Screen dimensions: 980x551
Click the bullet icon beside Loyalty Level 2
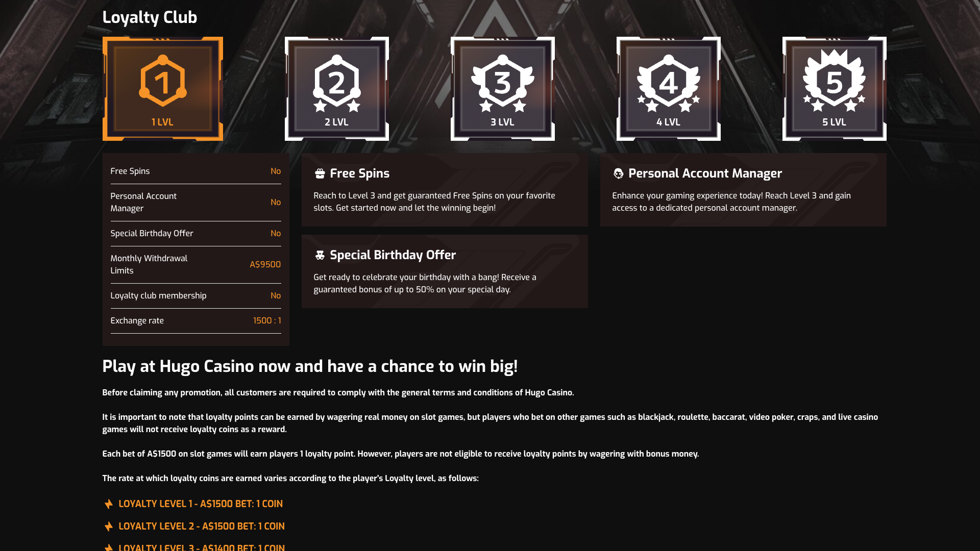[109, 527]
